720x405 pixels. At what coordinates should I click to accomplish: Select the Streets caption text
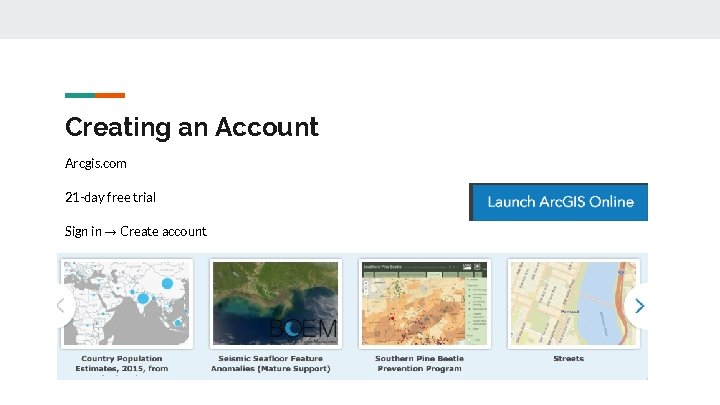coord(568,358)
